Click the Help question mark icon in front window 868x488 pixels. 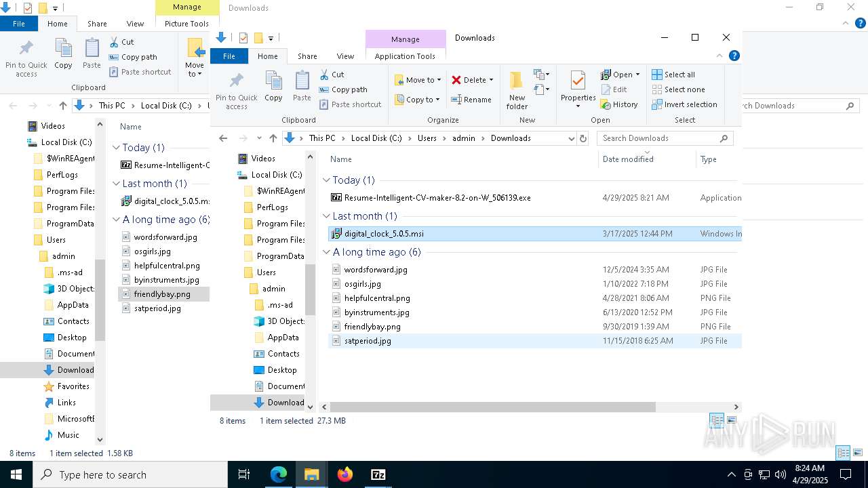[x=734, y=56]
